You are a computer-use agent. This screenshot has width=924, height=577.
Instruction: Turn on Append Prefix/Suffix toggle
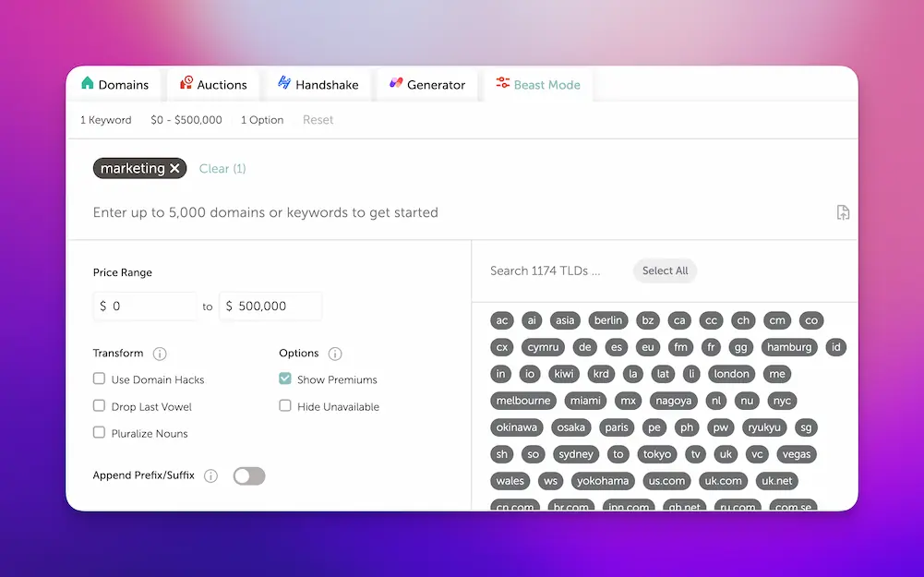point(249,476)
